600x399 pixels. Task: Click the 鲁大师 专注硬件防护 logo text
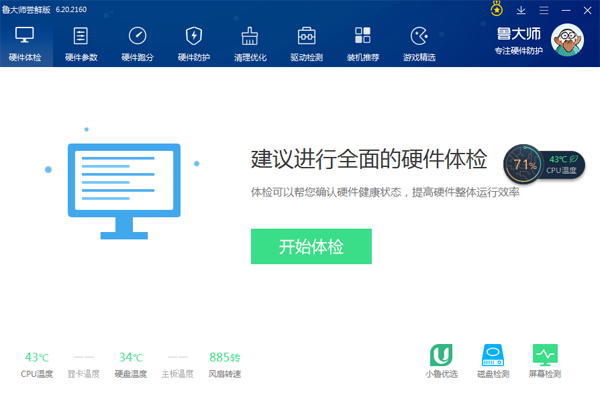point(518,41)
